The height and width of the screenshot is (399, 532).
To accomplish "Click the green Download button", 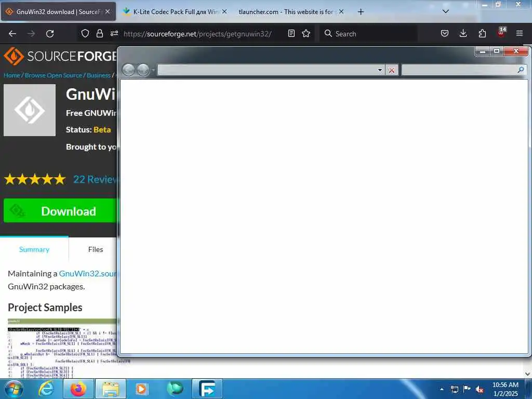I will [x=60, y=211].
